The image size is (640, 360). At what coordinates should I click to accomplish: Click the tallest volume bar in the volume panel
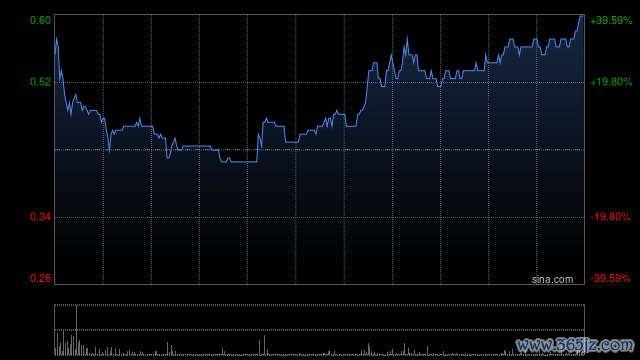click(x=76, y=330)
